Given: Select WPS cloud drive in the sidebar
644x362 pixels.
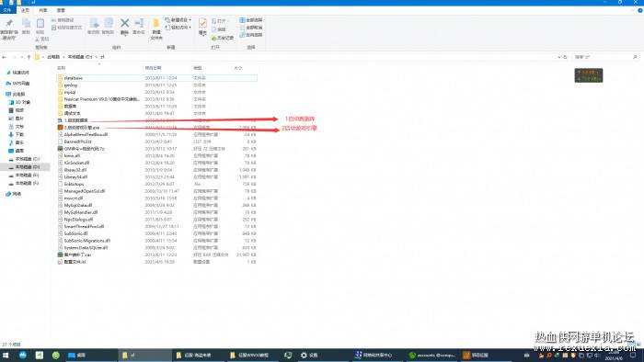Looking at the screenshot, I should (x=20, y=84).
